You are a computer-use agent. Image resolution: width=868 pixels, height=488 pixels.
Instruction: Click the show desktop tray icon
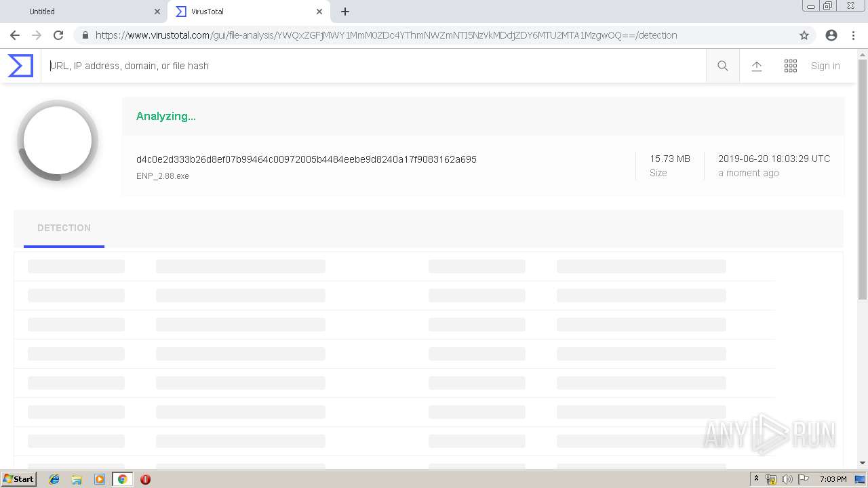(861, 479)
